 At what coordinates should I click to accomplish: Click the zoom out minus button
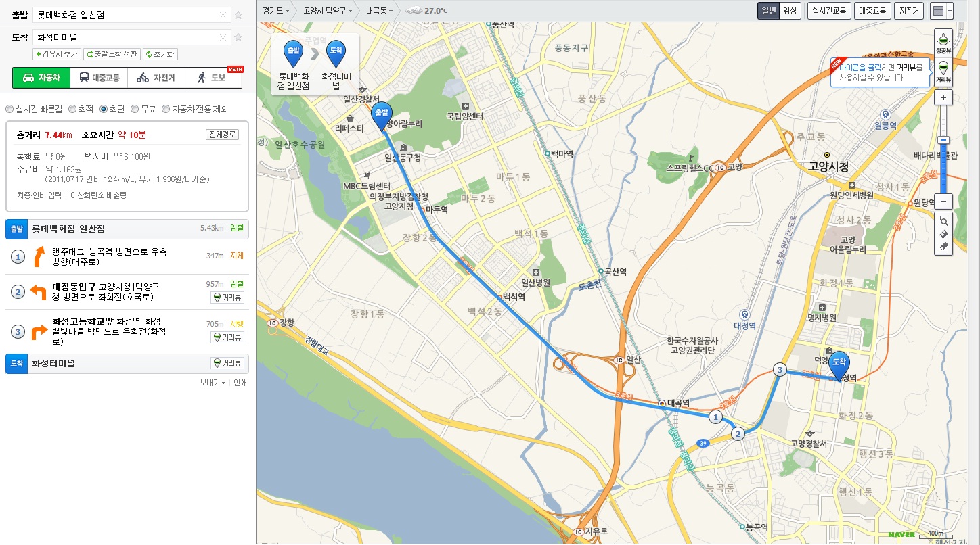tap(943, 202)
